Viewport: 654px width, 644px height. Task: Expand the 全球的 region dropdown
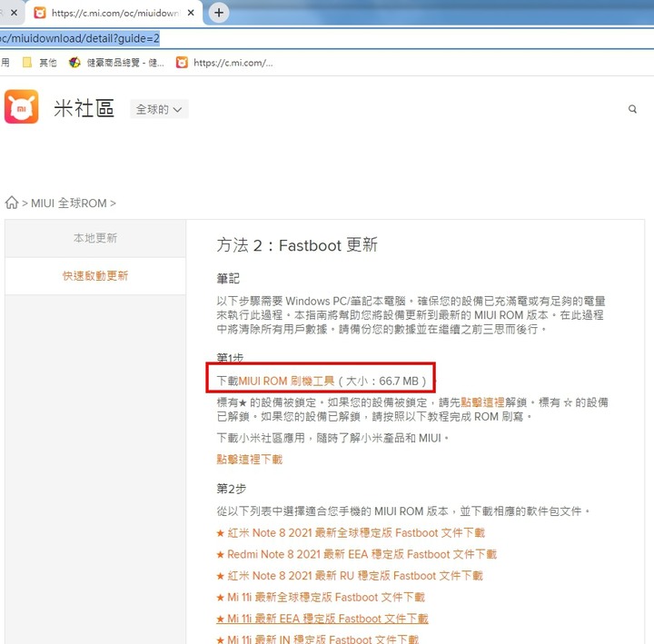[x=159, y=109]
